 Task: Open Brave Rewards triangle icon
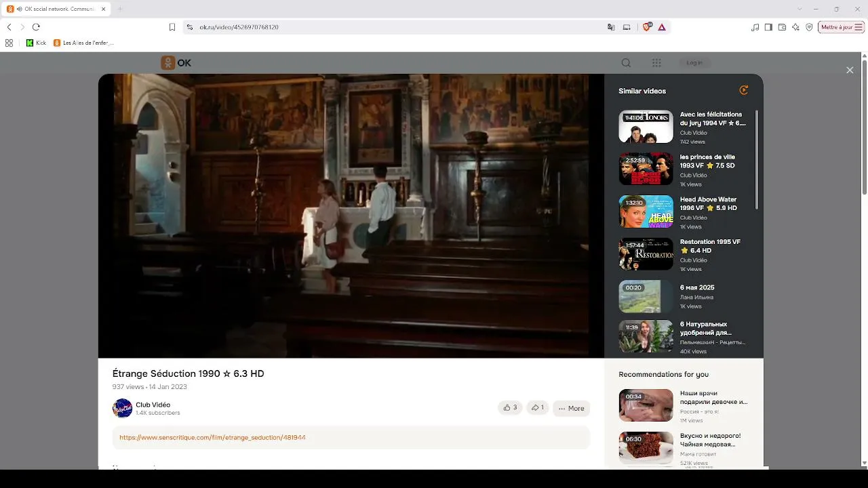[x=662, y=27]
